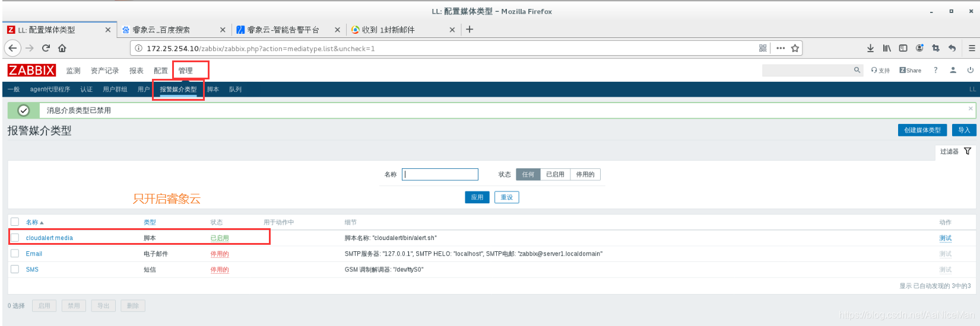Image resolution: width=980 pixels, height=326 pixels.
Task: Open the 用户群组 submenu item
Action: pyautogui.click(x=115, y=90)
